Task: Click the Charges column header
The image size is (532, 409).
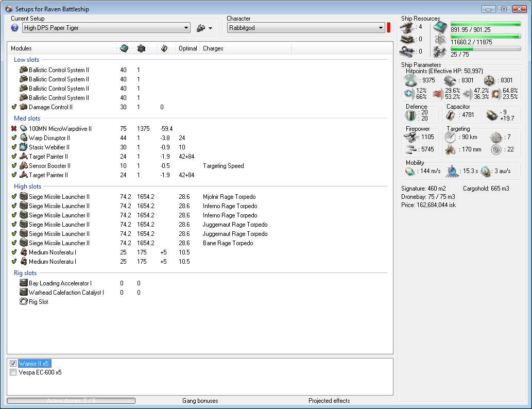Action: point(213,48)
